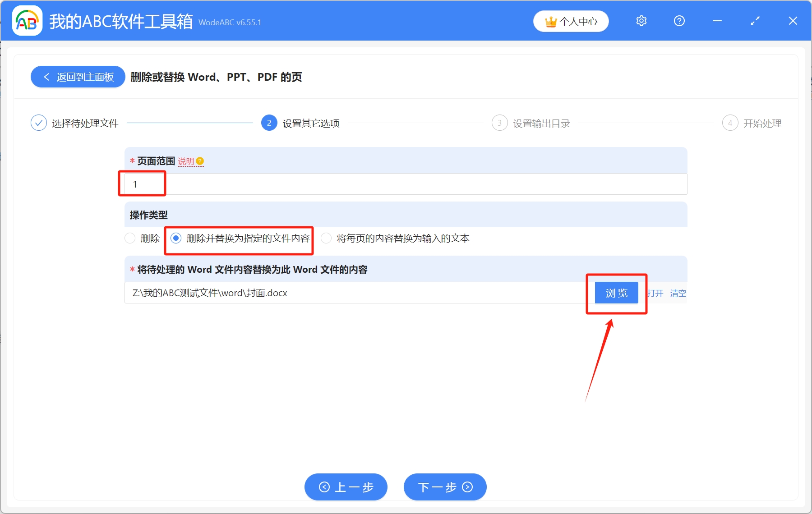Click the AB app logo icon
This screenshot has height=514, width=812.
(x=27, y=21)
